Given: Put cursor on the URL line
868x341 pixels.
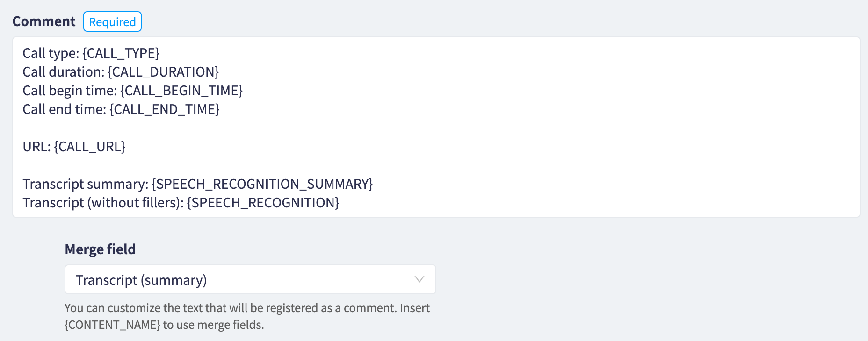Looking at the screenshot, I should tap(36, 147).
